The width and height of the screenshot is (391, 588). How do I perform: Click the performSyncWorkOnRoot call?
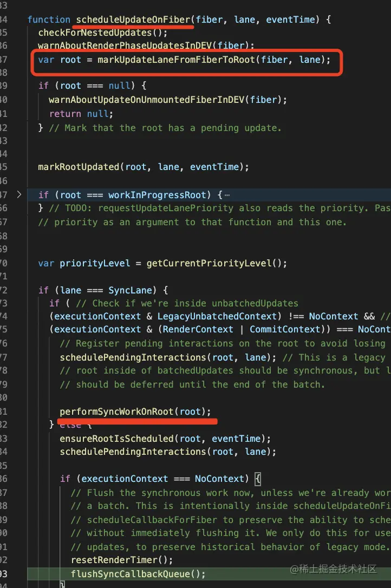click(119, 411)
